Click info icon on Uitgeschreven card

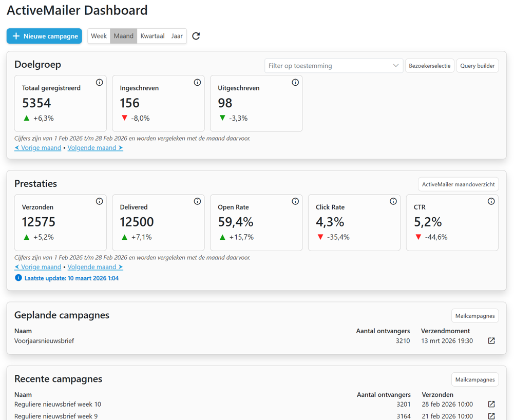point(295,82)
